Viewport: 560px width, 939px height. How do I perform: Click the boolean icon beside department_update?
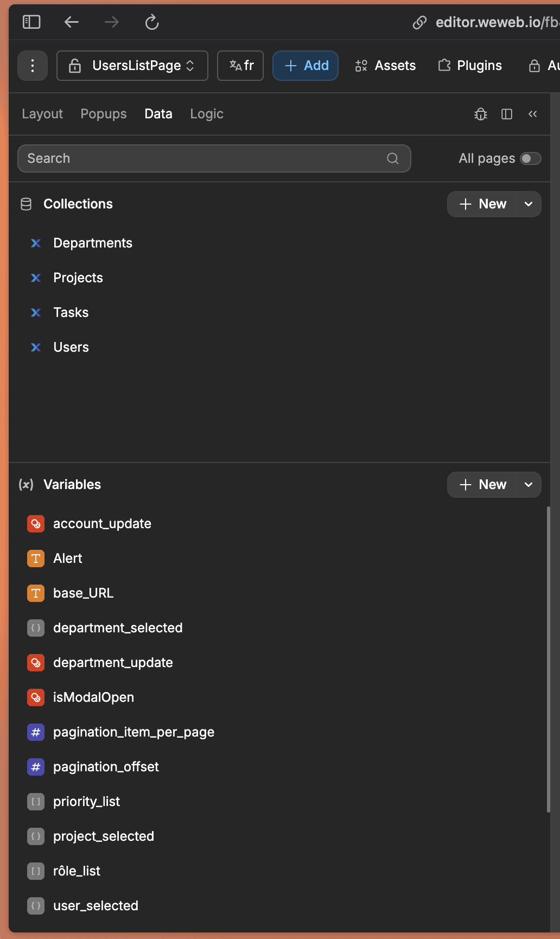click(x=36, y=663)
